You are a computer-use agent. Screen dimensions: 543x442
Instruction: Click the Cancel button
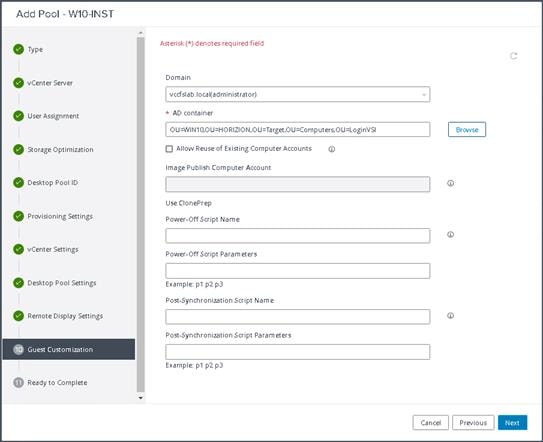[x=430, y=423]
